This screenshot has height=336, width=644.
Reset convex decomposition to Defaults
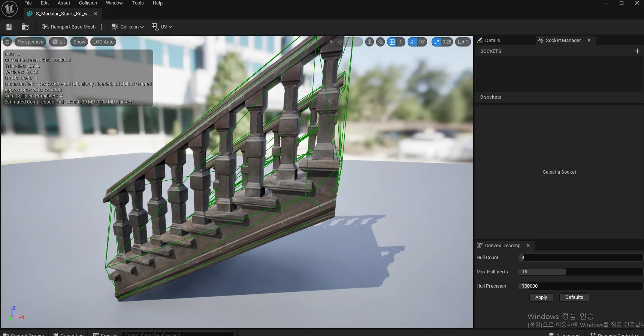pos(574,297)
